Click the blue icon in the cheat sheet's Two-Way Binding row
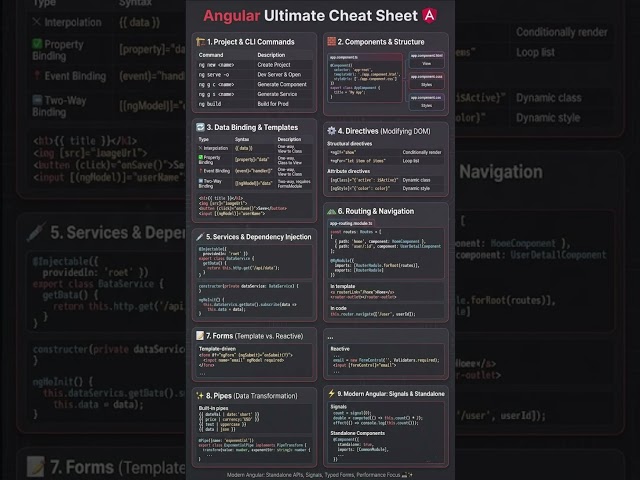Viewport: 640px width, 480px height. point(201,181)
